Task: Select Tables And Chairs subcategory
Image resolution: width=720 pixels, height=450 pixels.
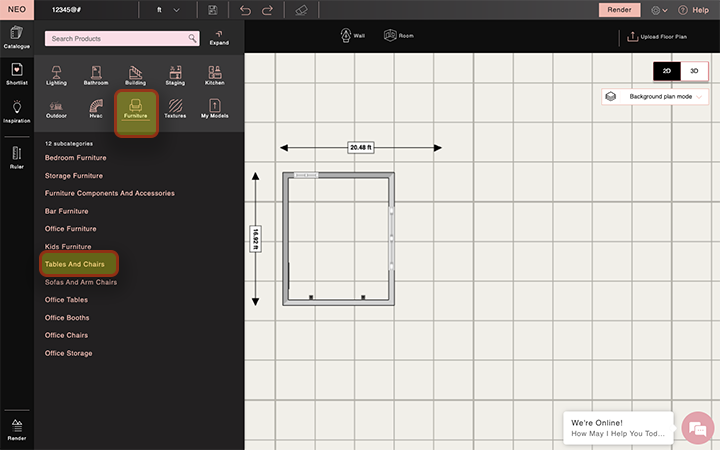Action: [x=75, y=264]
